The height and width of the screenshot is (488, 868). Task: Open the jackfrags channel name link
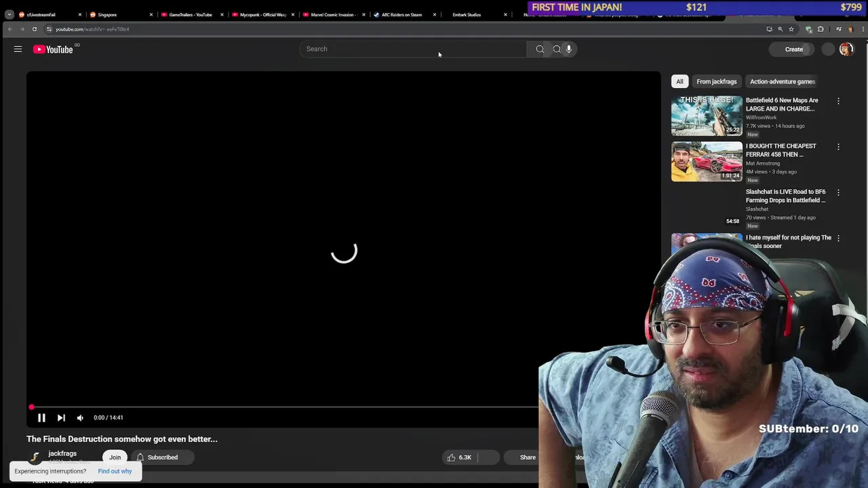(x=62, y=453)
